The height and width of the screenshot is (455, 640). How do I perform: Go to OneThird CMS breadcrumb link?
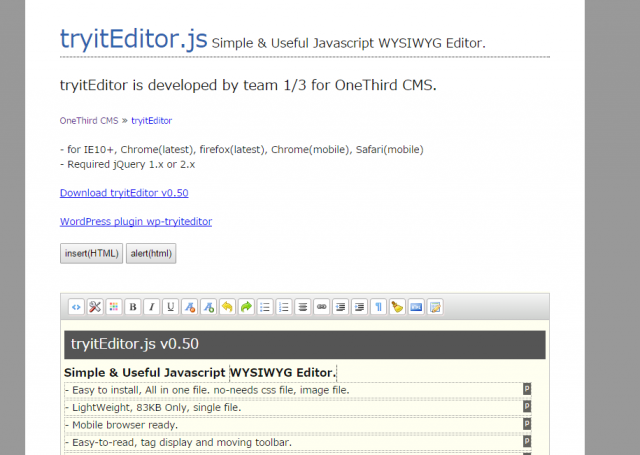click(89, 120)
